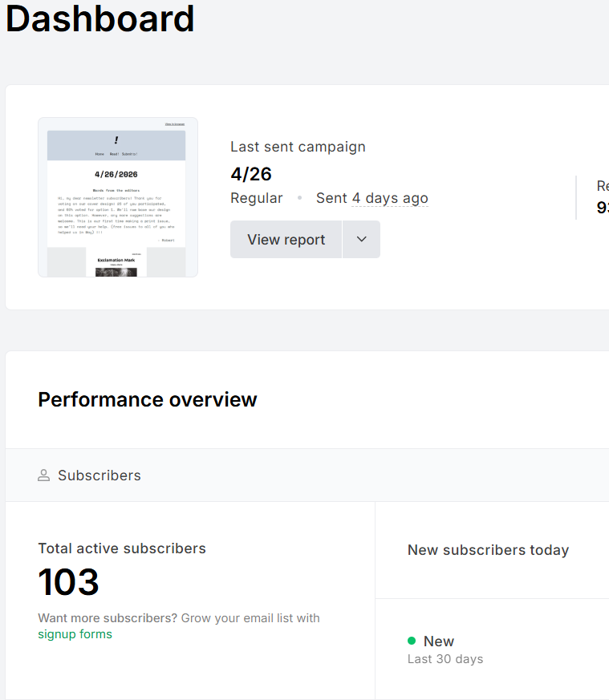
Task: Click the green New status dot
Action: [412, 641]
